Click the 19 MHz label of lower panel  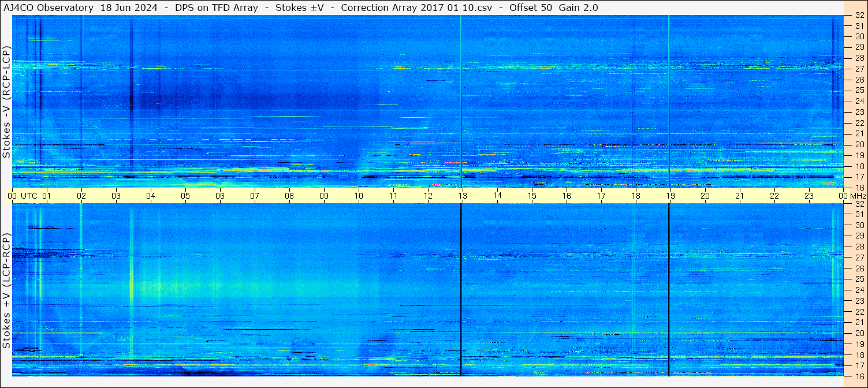tap(859, 344)
